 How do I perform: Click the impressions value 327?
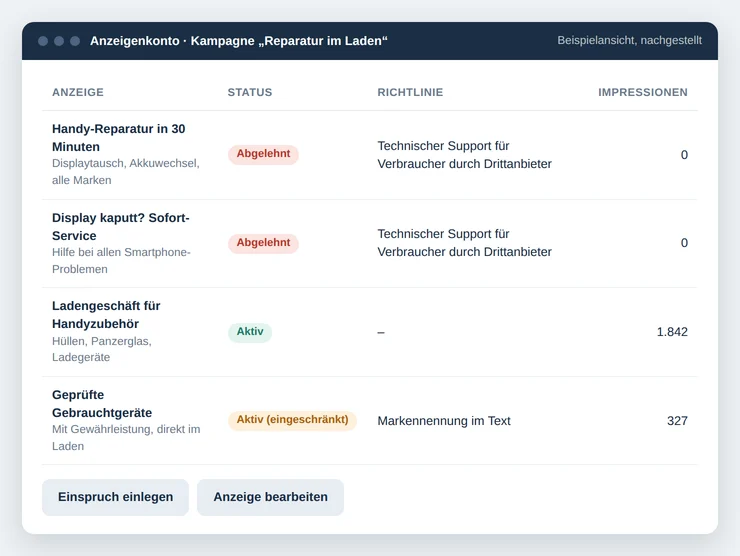coord(677,421)
